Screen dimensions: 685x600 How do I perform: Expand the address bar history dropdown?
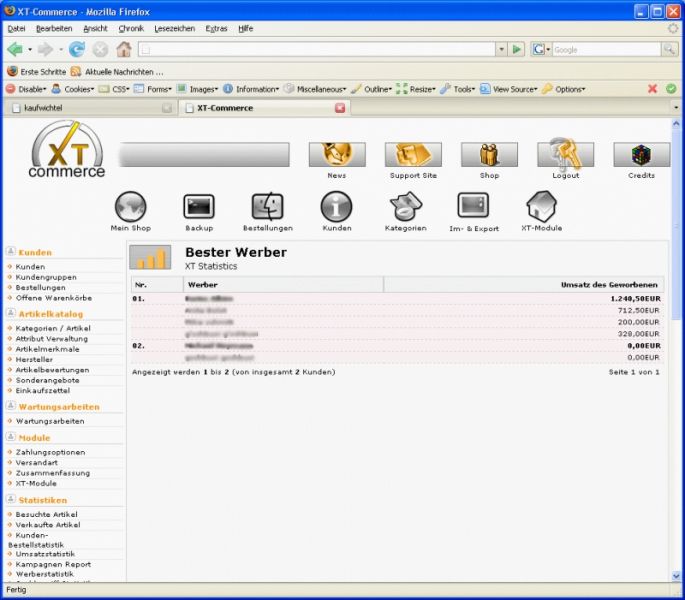(x=502, y=49)
